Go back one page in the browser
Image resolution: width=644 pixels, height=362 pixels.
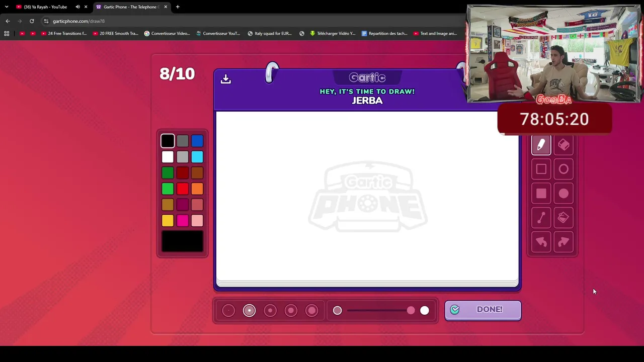[x=8, y=21]
